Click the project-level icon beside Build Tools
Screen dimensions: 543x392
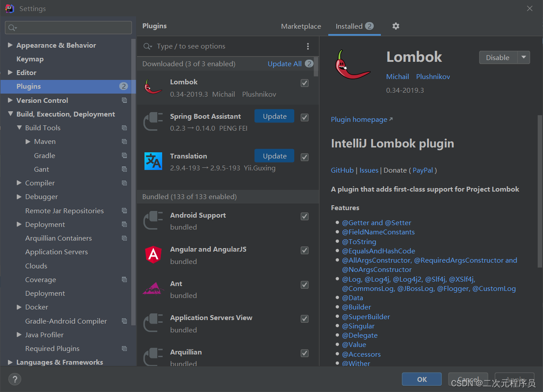tap(125, 128)
